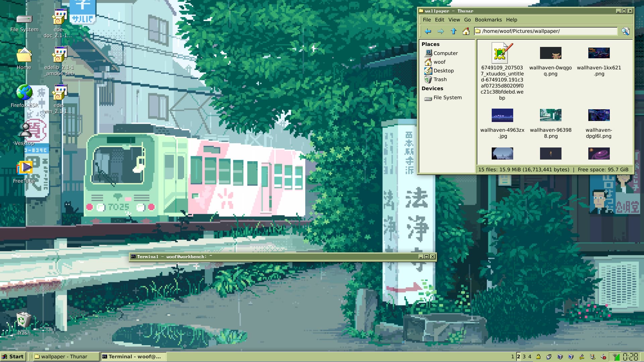This screenshot has height=362, width=644.
Task: Open the Start menu
Action: (13, 357)
